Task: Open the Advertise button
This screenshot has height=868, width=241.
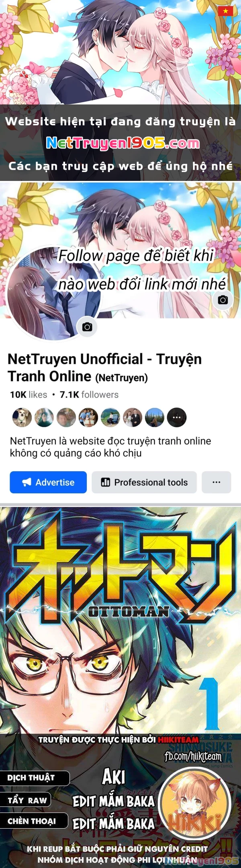Action: [x=48, y=482]
